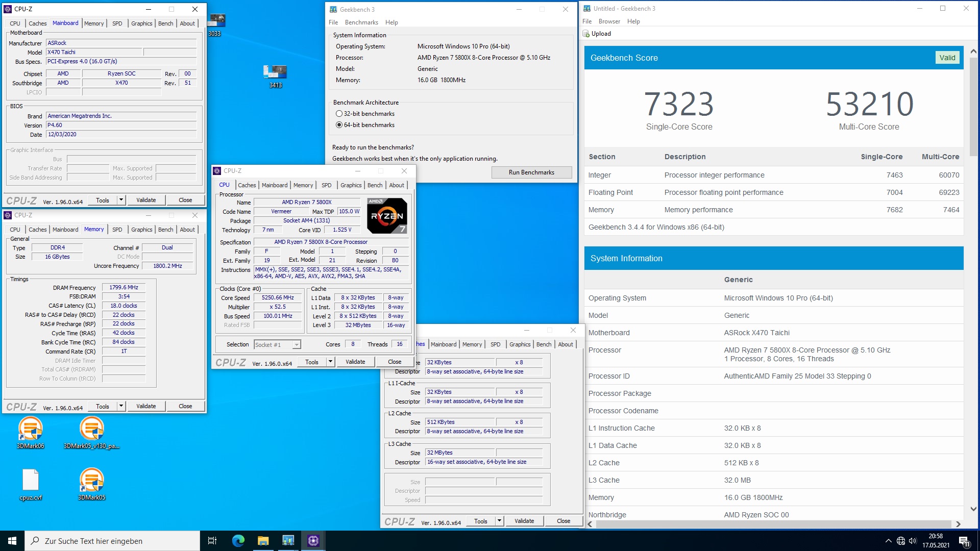Click the Geekbench results horizontal scrollbar
The image size is (980, 551).
click(x=774, y=524)
